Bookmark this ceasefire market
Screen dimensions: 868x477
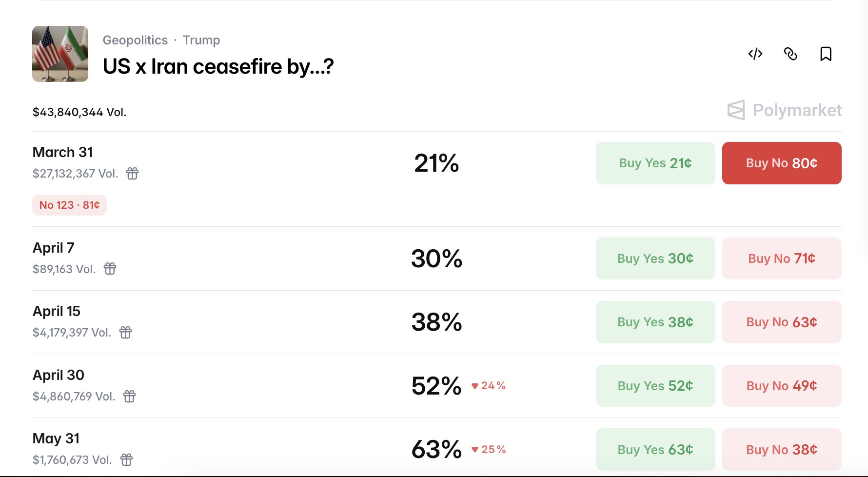click(826, 54)
